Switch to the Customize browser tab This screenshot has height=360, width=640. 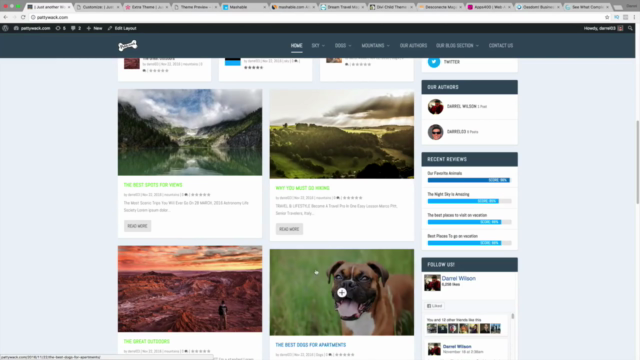coord(98,7)
